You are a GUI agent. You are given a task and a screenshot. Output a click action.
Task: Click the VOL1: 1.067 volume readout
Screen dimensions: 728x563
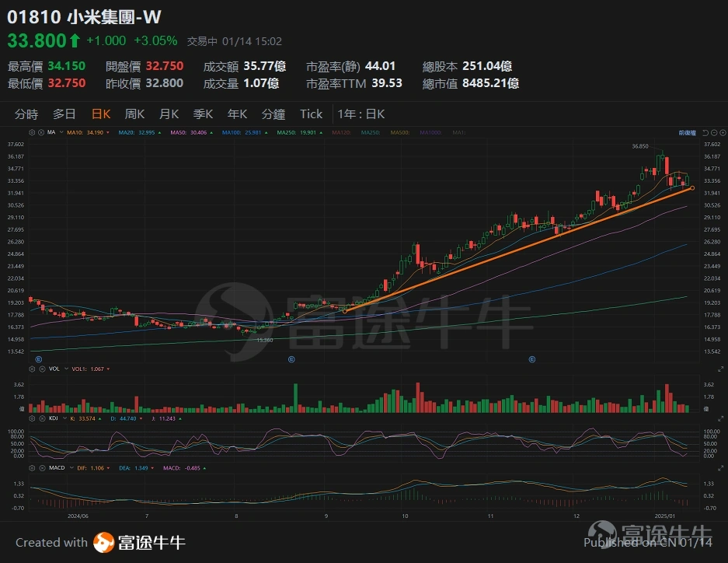click(91, 369)
